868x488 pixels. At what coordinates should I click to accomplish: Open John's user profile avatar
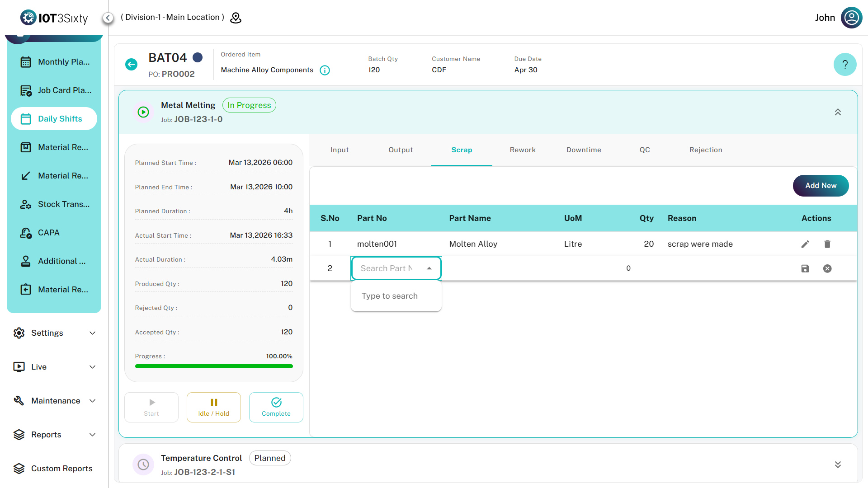[851, 18]
